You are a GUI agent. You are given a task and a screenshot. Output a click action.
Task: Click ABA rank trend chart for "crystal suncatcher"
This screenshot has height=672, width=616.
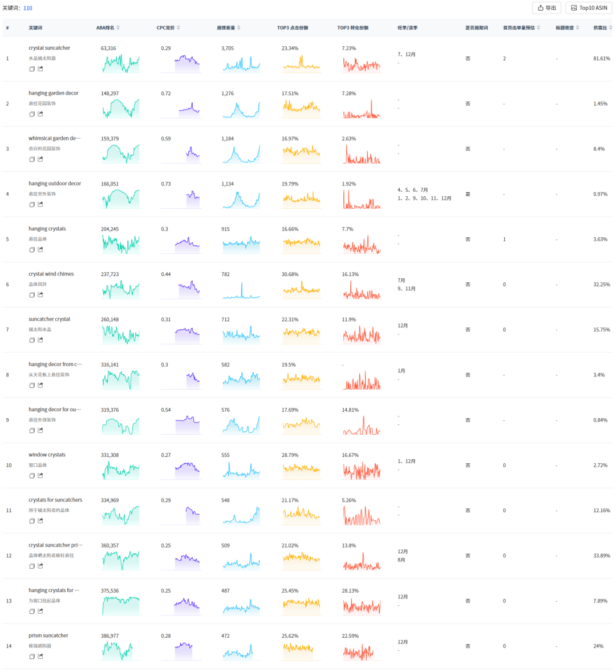point(120,63)
